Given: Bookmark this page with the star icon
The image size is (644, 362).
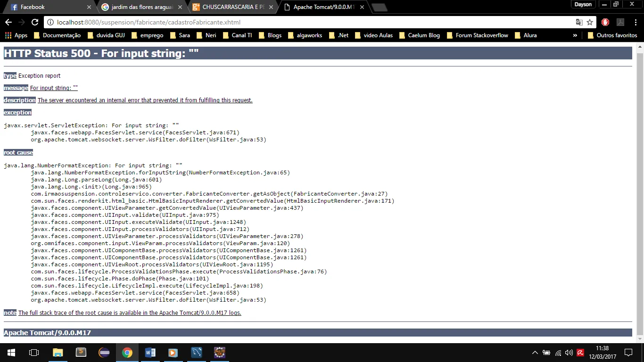Looking at the screenshot, I should point(590,22).
